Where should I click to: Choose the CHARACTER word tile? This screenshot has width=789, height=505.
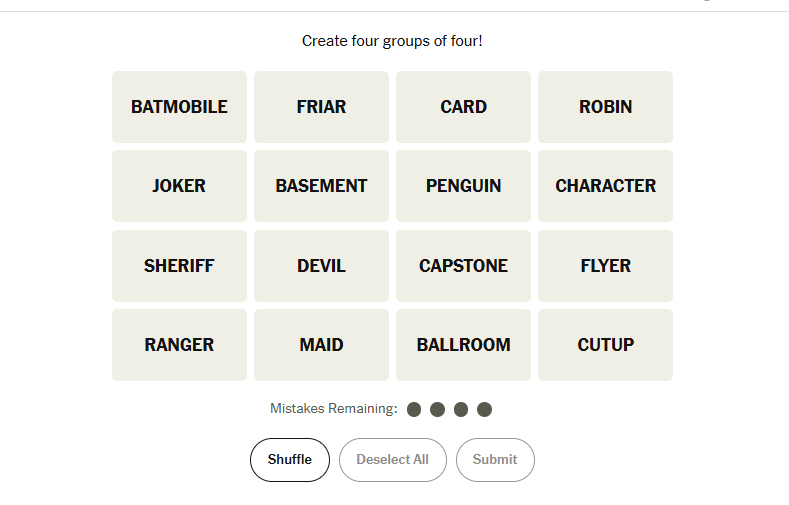click(605, 186)
